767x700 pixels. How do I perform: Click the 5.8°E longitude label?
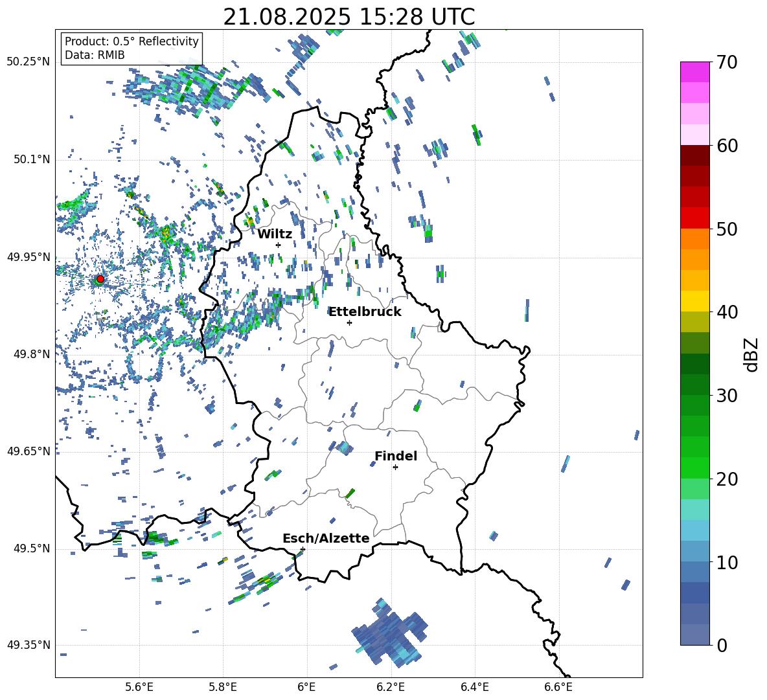tap(223, 687)
